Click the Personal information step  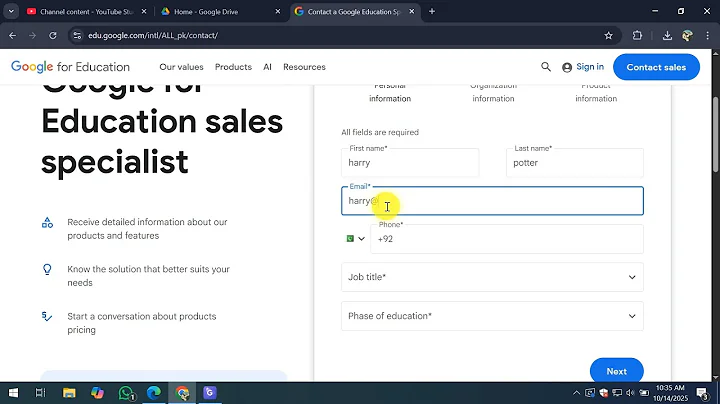(x=390, y=92)
